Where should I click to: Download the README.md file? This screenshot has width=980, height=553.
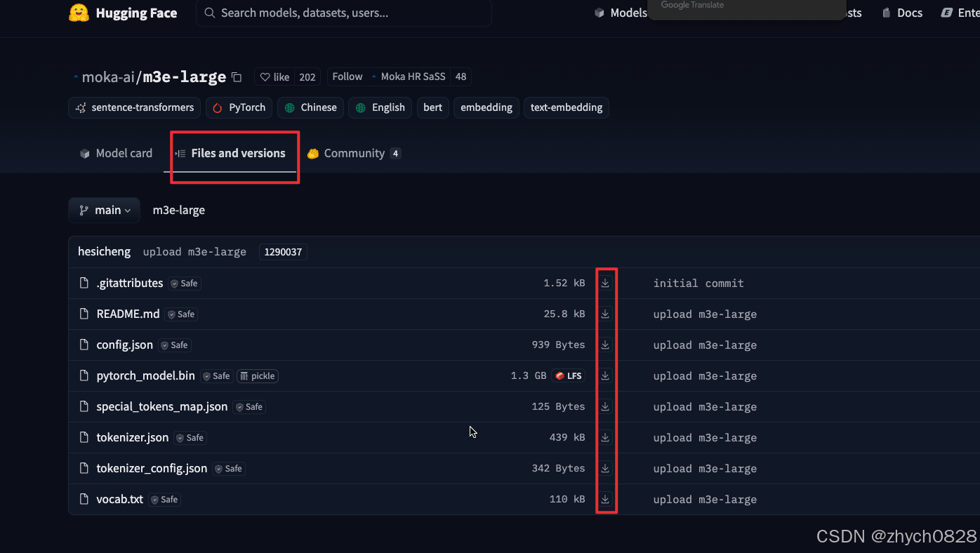tap(605, 314)
